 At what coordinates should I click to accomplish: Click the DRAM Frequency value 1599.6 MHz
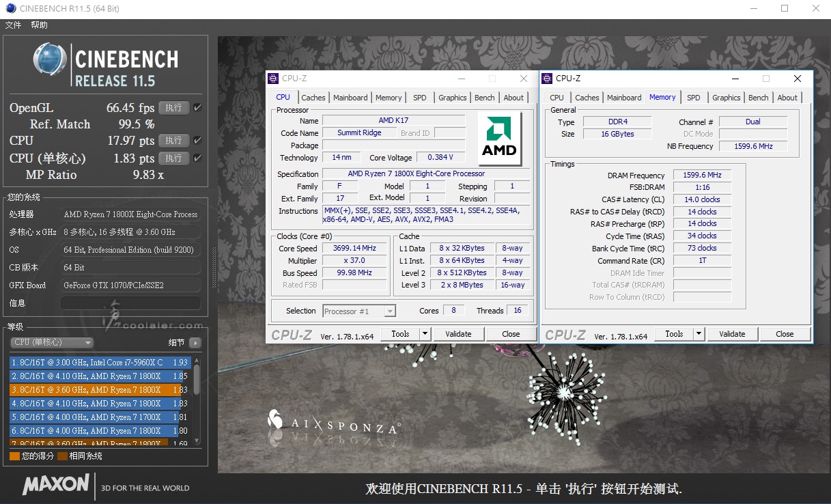702,176
